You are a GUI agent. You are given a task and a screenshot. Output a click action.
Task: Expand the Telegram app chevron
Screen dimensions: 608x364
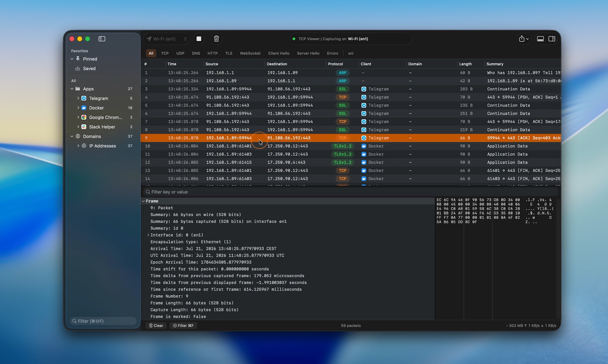(x=78, y=98)
